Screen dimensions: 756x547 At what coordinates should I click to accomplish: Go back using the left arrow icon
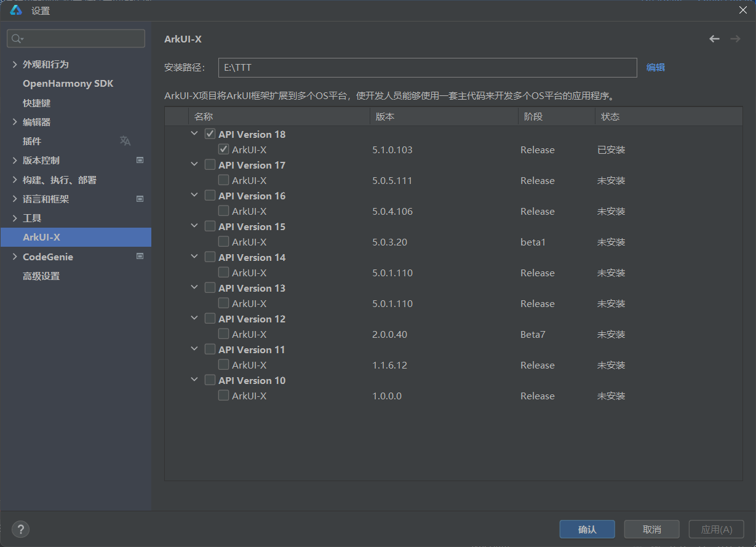714,39
